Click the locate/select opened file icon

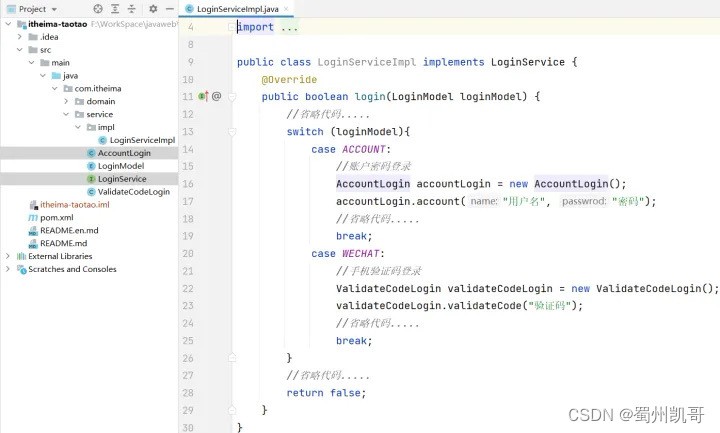98,9
